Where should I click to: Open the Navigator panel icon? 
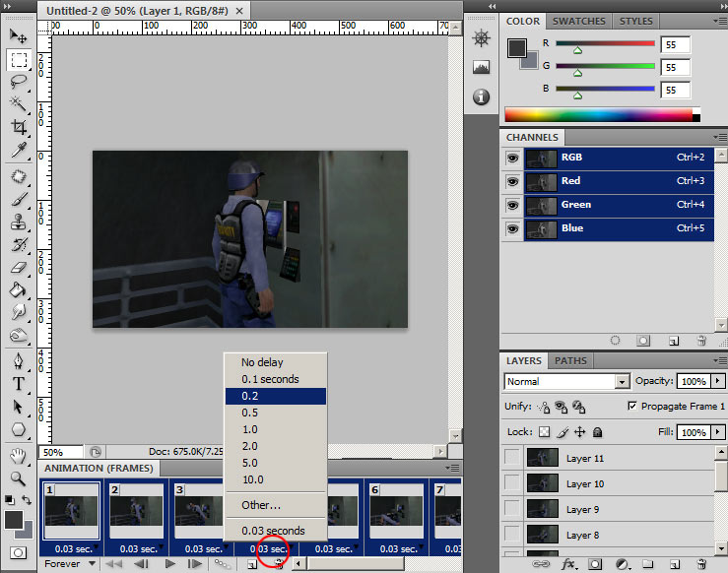click(482, 38)
